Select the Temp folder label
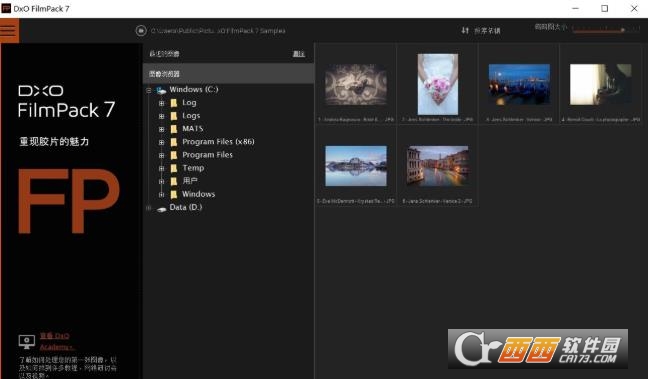The height and width of the screenshot is (379, 648). click(193, 168)
